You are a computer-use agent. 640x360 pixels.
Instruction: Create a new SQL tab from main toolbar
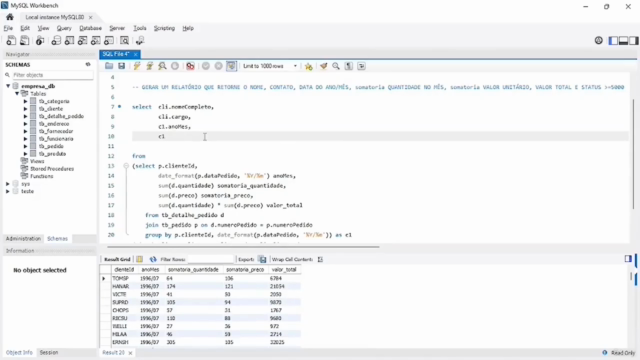[11, 40]
